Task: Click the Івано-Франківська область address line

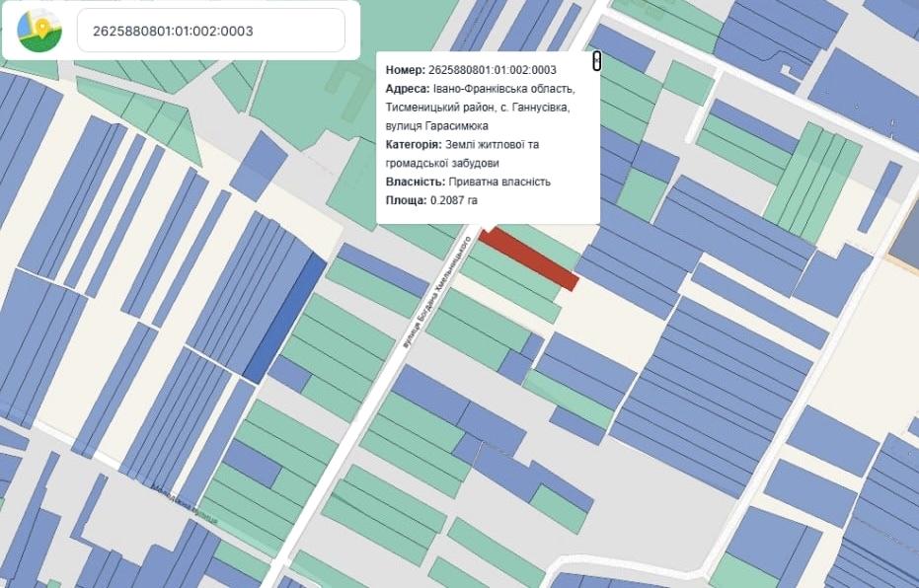Action: click(x=502, y=89)
